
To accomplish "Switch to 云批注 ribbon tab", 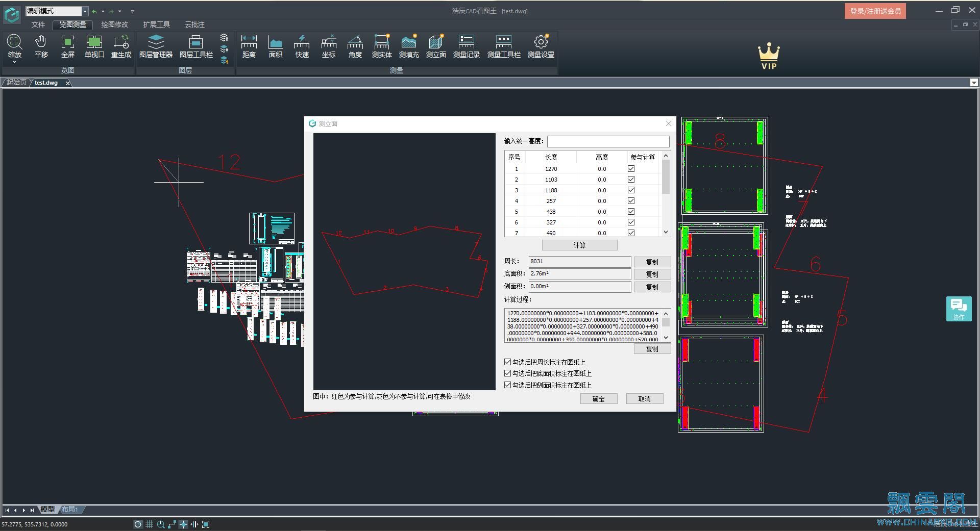I will click(194, 24).
